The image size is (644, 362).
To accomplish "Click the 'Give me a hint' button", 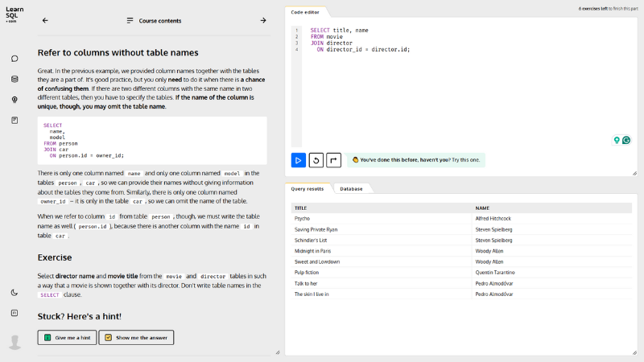I will (68, 338).
